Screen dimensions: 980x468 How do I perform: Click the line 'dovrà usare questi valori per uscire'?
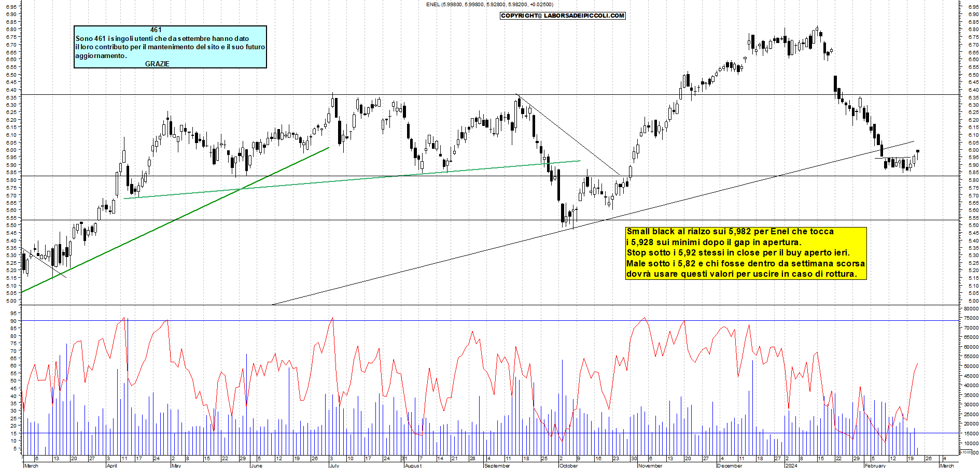(742, 274)
